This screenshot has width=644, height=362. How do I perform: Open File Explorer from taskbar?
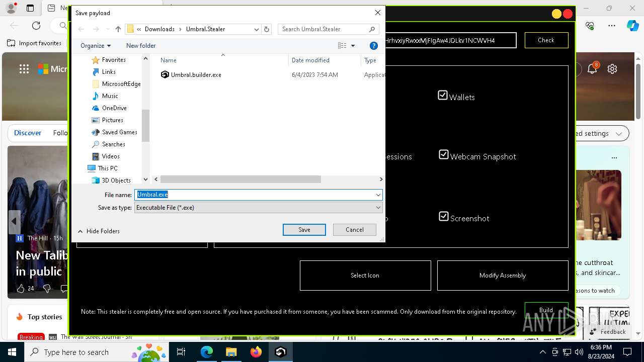pyautogui.click(x=231, y=352)
